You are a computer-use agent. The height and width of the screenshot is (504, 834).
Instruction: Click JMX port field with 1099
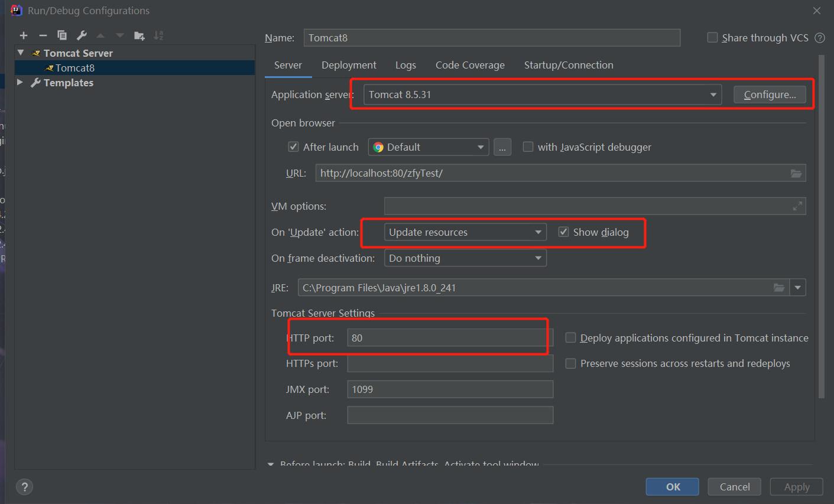(x=450, y=389)
